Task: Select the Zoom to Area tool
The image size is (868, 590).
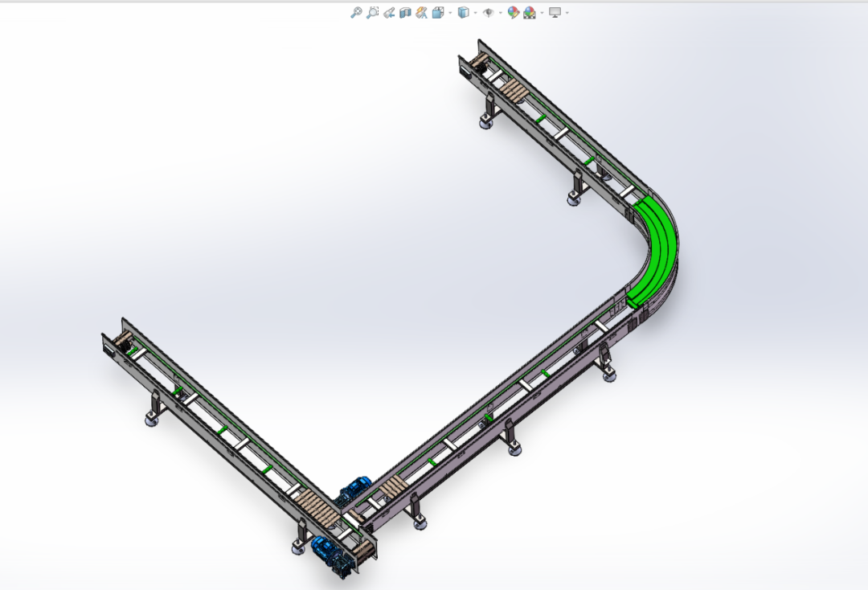Action: 373,12
